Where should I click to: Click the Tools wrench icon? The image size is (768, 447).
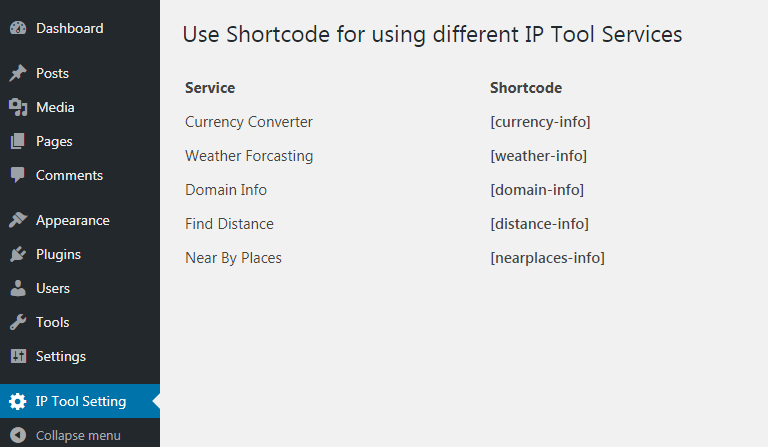pos(18,322)
